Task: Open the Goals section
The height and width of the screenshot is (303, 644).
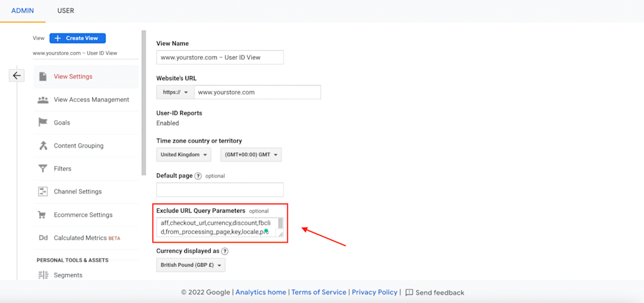Action: point(86,122)
